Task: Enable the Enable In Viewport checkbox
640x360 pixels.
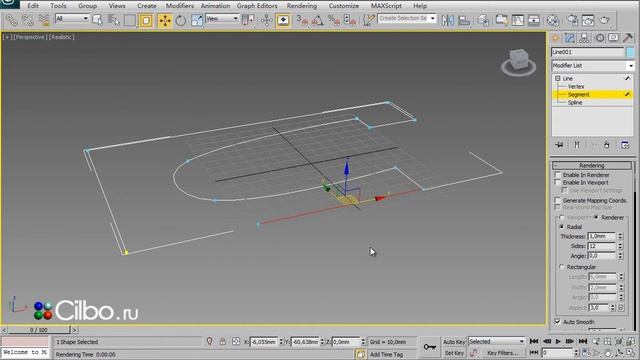Action: (558, 182)
